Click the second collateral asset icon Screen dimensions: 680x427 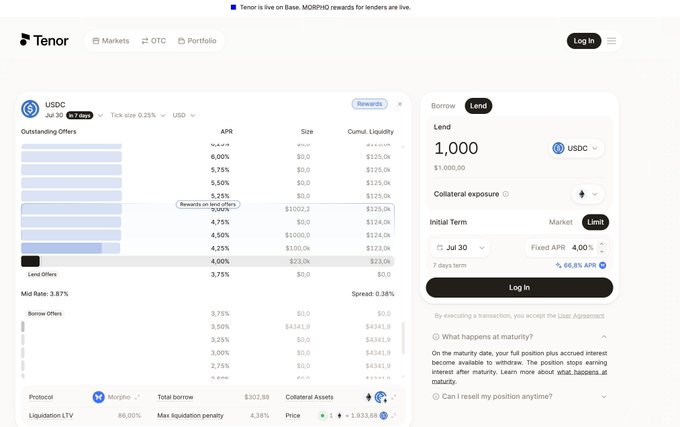click(381, 397)
